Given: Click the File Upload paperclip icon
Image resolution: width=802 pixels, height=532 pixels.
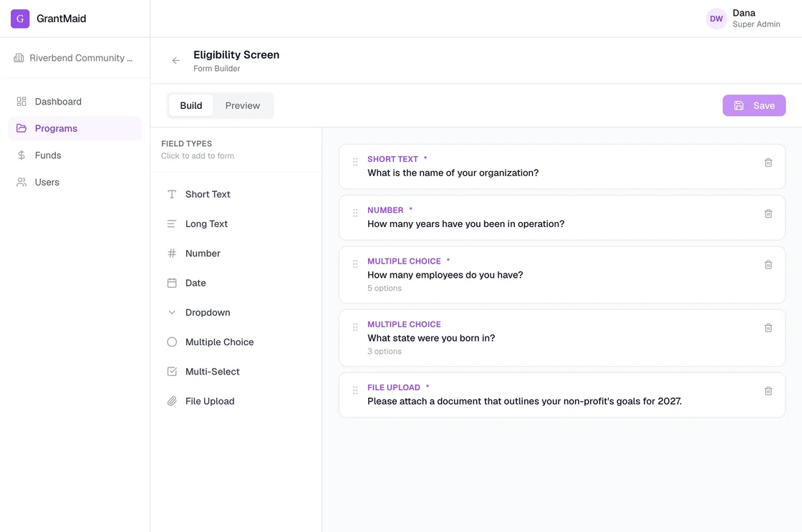Looking at the screenshot, I should coord(172,401).
